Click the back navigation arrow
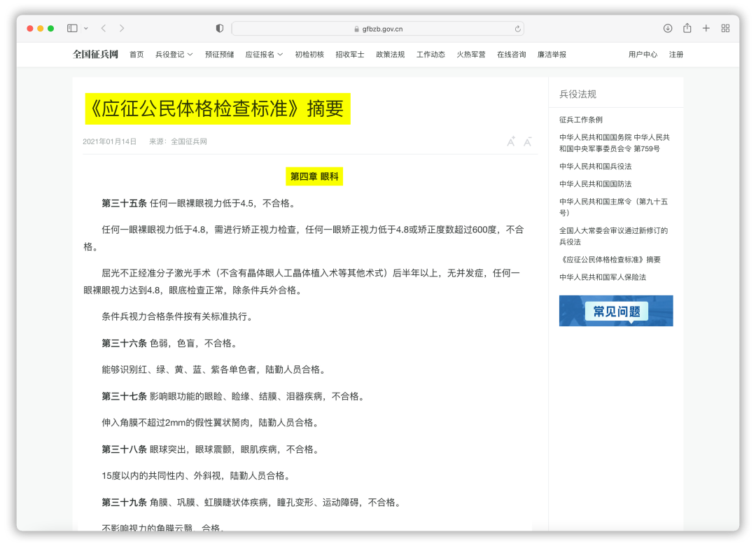756x546 pixels. 104,29
